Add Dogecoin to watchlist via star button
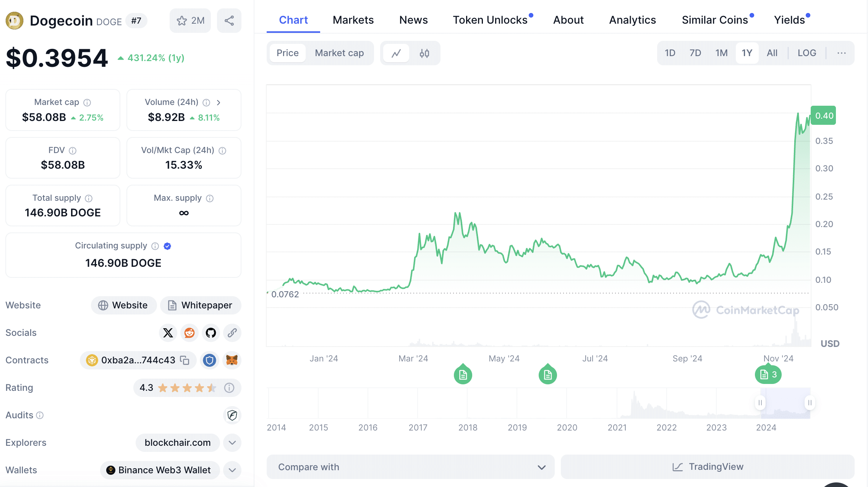This screenshot has height=487, width=868. 190,21
